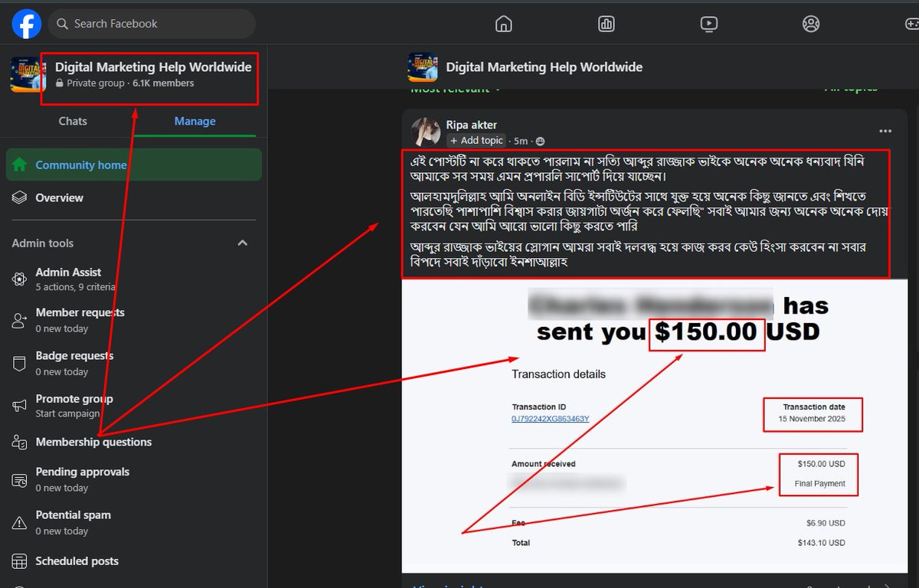
Task: Click the '15 November 2025' date
Action: [813, 419]
